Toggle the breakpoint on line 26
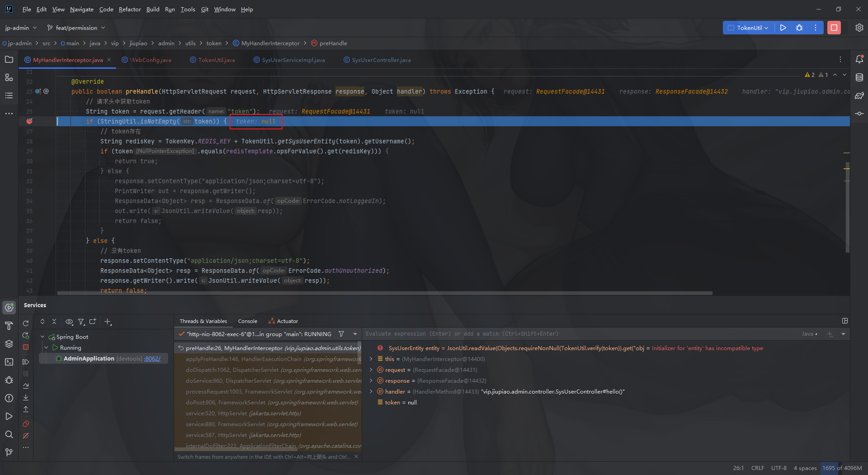Screen dimensions: 868x475 click(29, 121)
